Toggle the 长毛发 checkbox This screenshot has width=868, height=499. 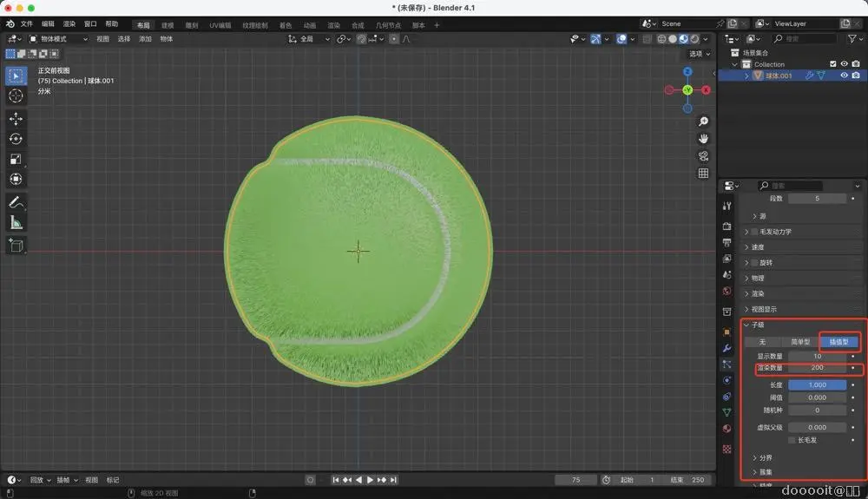(x=792, y=440)
